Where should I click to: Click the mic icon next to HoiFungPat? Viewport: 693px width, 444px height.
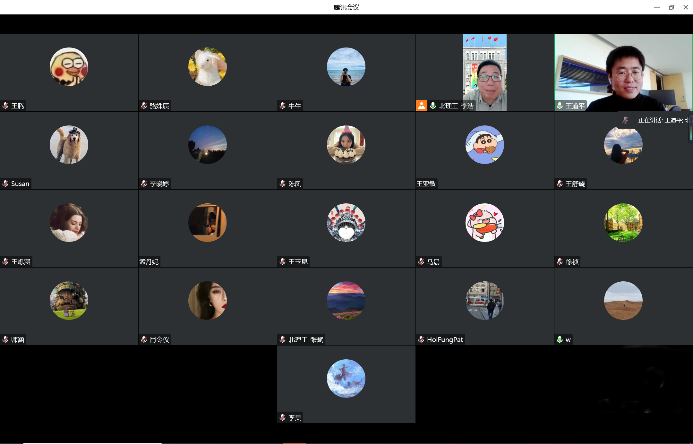pos(421,339)
